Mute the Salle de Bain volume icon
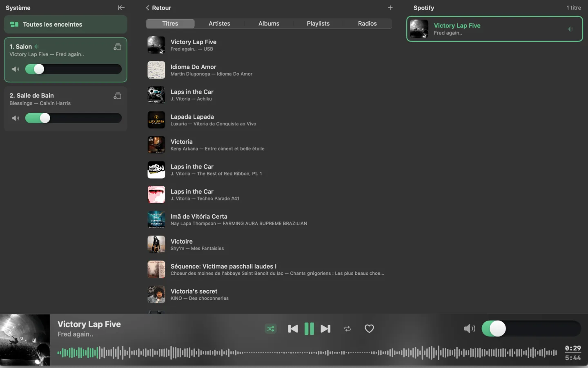The width and height of the screenshot is (588, 368). pyautogui.click(x=16, y=118)
